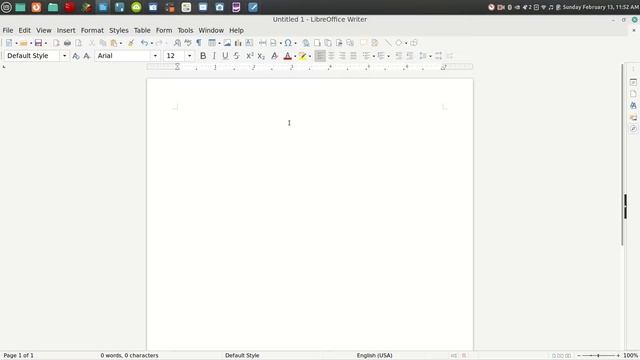Open Edit menu
This screenshot has height=360, width=640.
24,30
